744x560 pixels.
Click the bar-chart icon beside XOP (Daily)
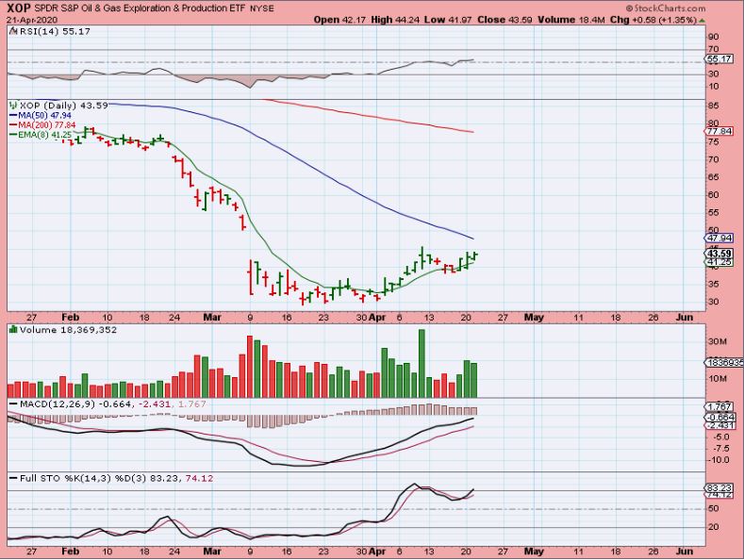(x=13, y=106)
